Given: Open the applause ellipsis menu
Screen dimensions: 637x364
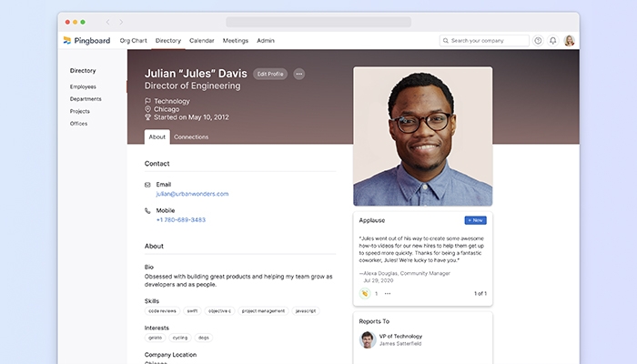Looking at the screenshot, I should pyautogui.click(x=388, y=293).
